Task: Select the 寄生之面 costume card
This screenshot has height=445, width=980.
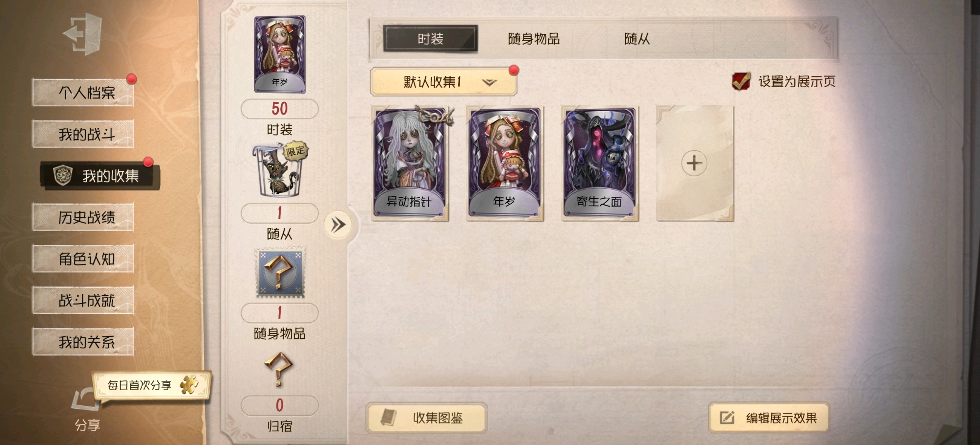Action: coord(600,164)
